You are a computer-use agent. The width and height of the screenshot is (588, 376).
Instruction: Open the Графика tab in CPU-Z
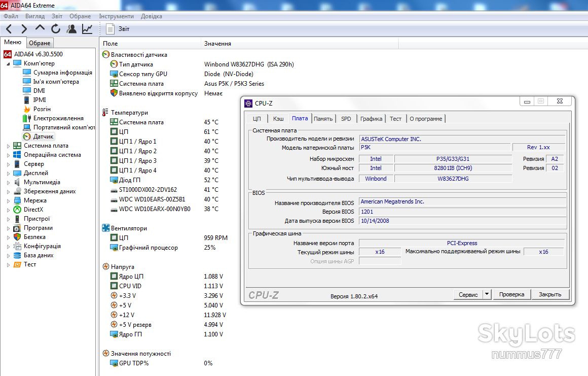point(371,119)
